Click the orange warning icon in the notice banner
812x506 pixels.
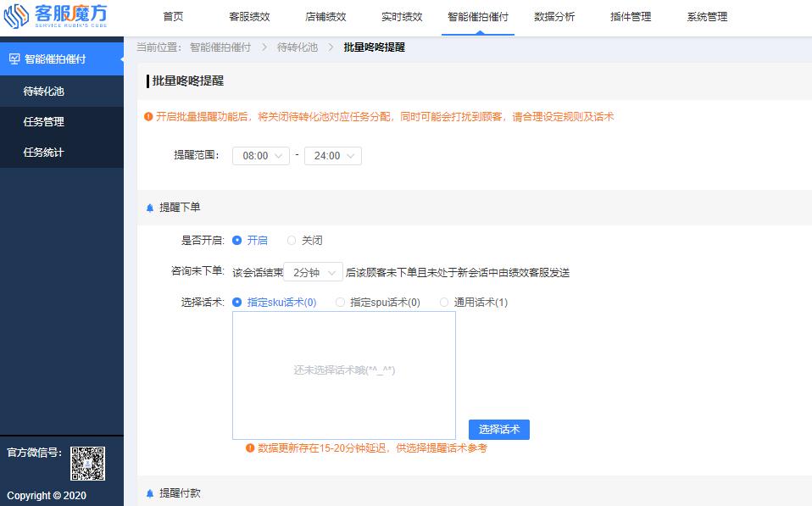(149, 119)
